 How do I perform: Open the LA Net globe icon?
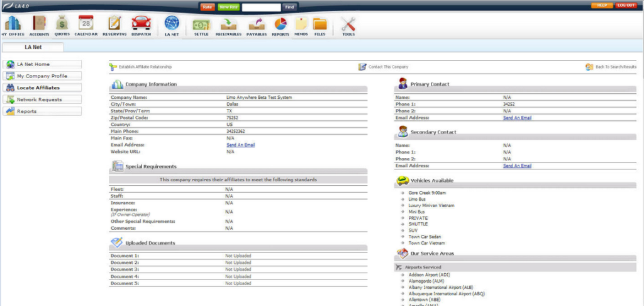[x=172, y=24]
